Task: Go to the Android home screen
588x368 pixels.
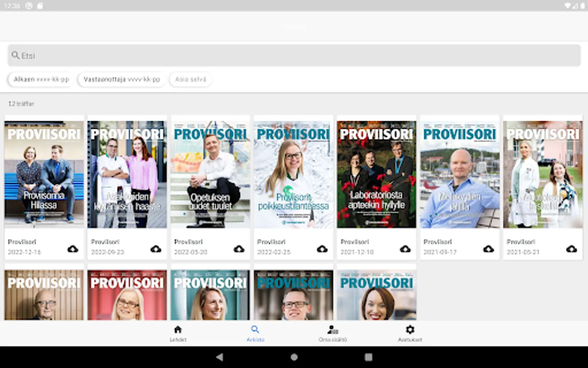Action: pos(294,357)
